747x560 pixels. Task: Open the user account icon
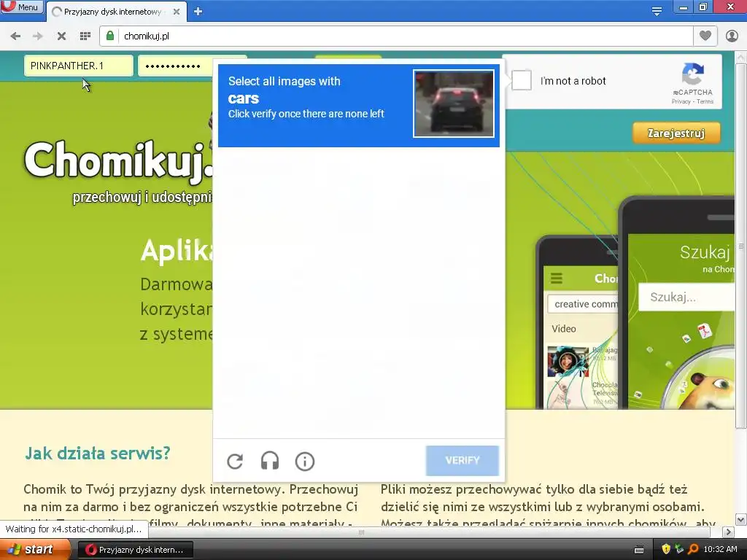pyautogui.click(x=732, y=36)
